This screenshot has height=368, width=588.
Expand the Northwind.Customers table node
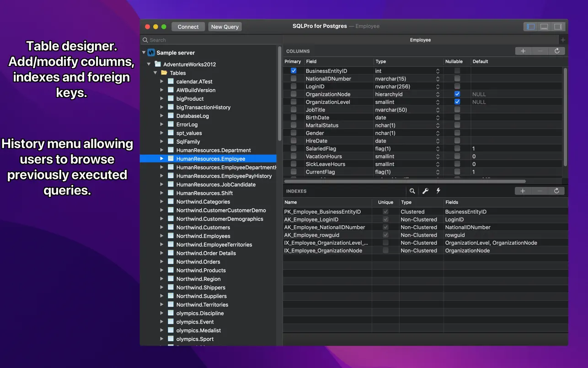tap(162, 227)
